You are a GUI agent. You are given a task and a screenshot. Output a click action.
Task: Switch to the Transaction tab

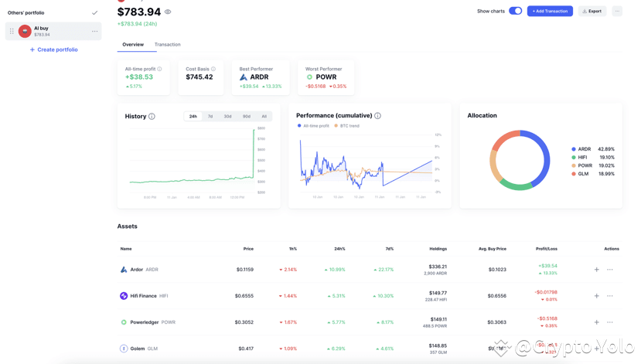(x=167, y=45)
